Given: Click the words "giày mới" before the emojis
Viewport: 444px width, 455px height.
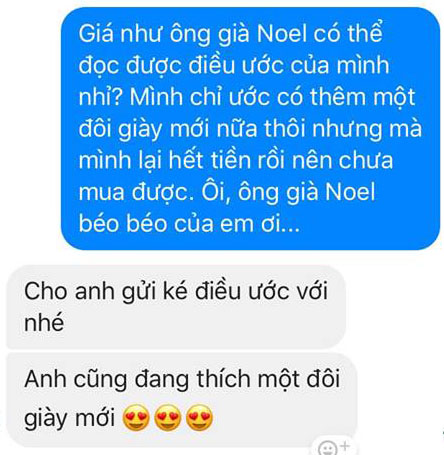Looking at the screenshot, I should 70,418.
